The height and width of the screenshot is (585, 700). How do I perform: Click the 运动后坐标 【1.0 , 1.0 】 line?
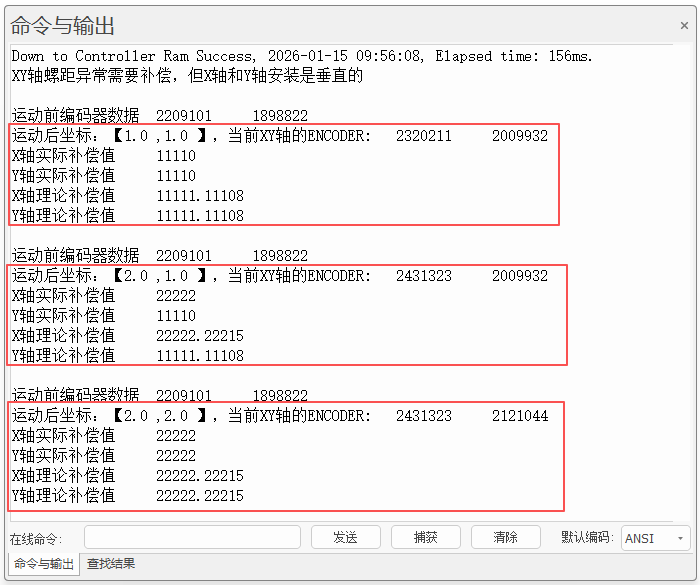(280, 136)
